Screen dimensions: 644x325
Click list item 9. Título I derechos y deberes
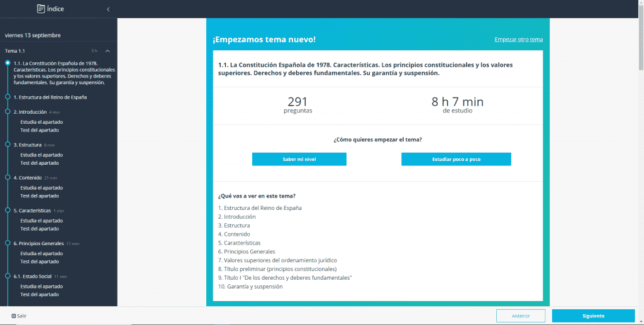[285, 278]
